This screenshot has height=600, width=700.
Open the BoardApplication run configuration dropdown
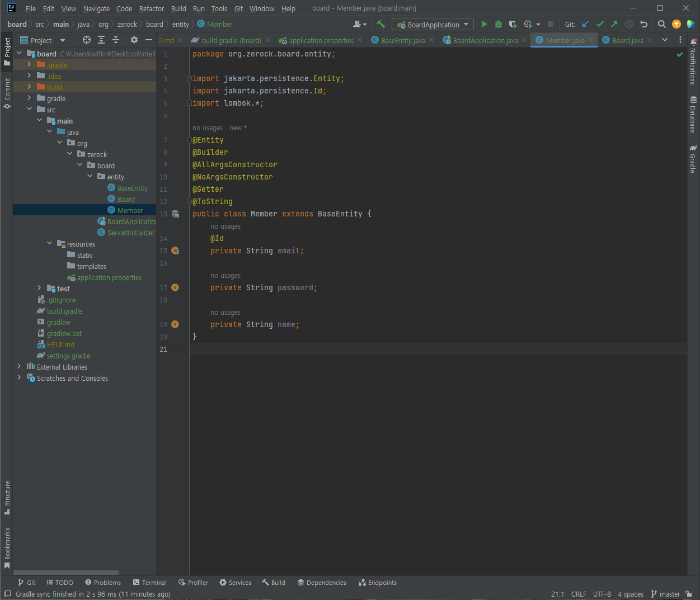point(433,24)
